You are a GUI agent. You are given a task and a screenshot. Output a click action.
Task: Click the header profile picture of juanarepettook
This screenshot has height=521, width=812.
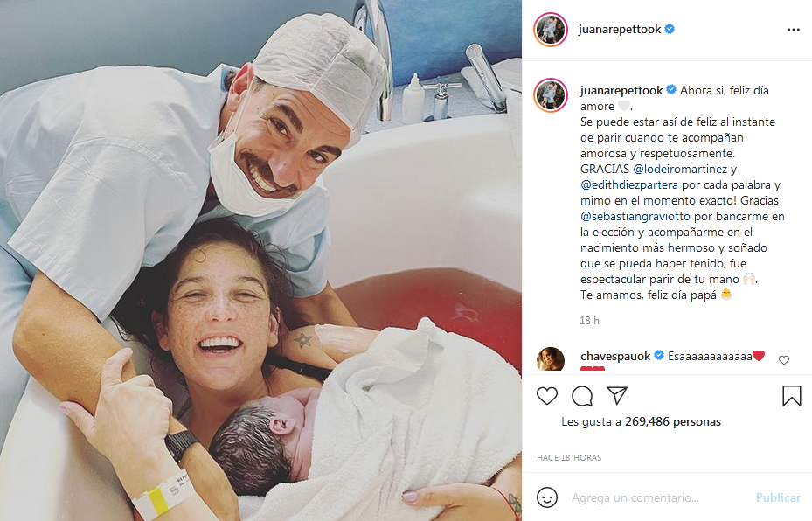click(551, 30)
